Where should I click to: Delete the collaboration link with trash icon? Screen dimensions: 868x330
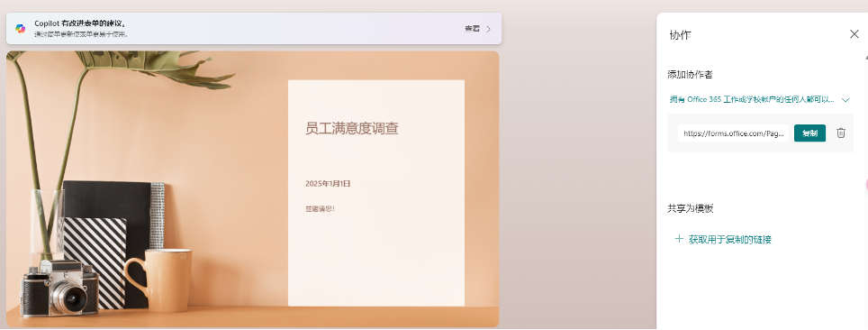(x=841, y=133)
